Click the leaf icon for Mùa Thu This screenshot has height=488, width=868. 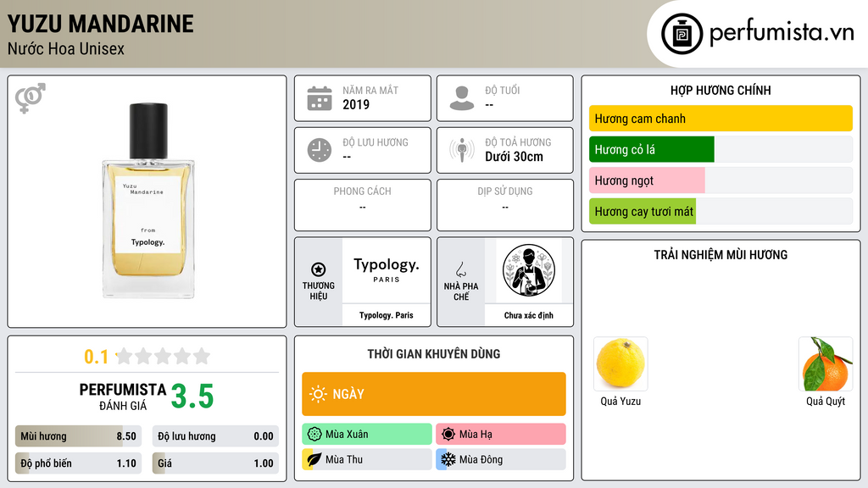[314, 459]
